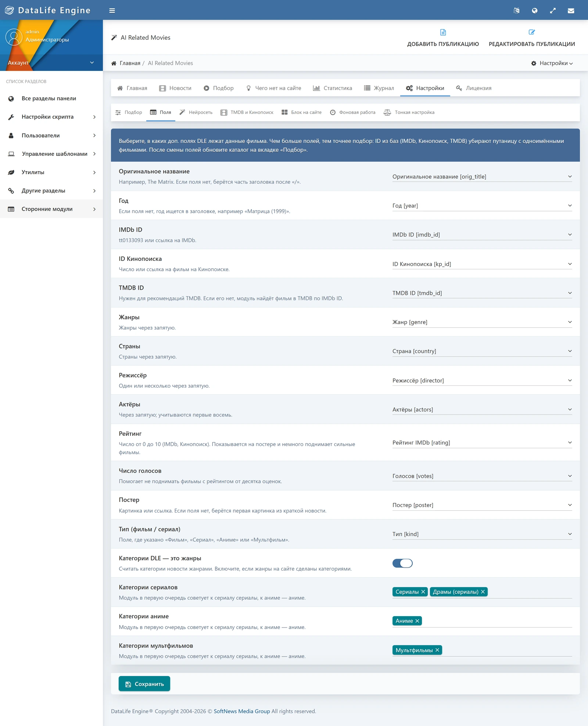
Task: Open the globe site icon in header
Action: 535,11
